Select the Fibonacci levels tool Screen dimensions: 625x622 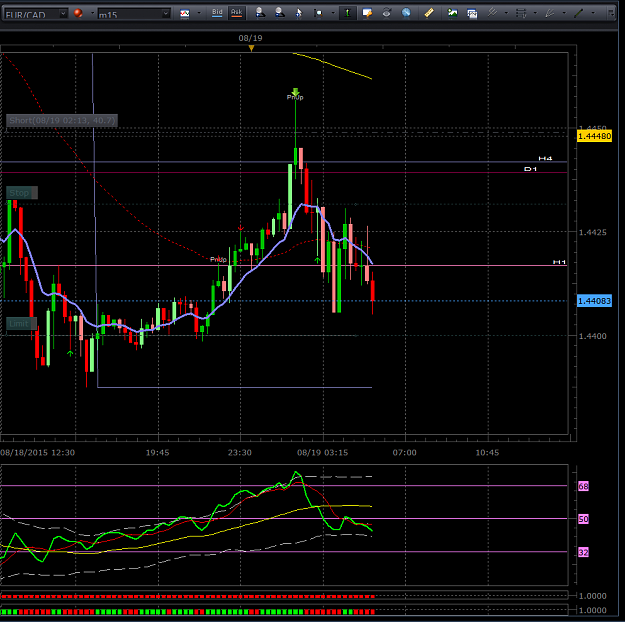[521, 13]
